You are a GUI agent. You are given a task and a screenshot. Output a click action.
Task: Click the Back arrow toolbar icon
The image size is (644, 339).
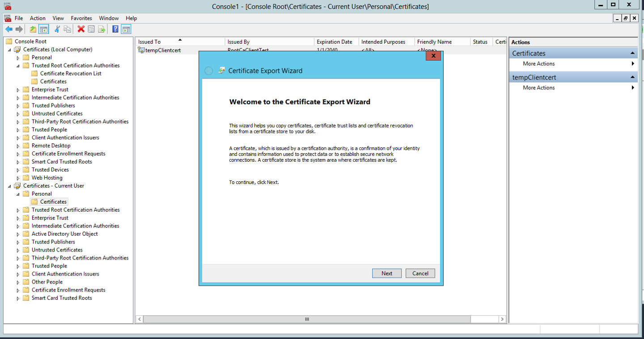pyautogui.click(x=8, y=29)
